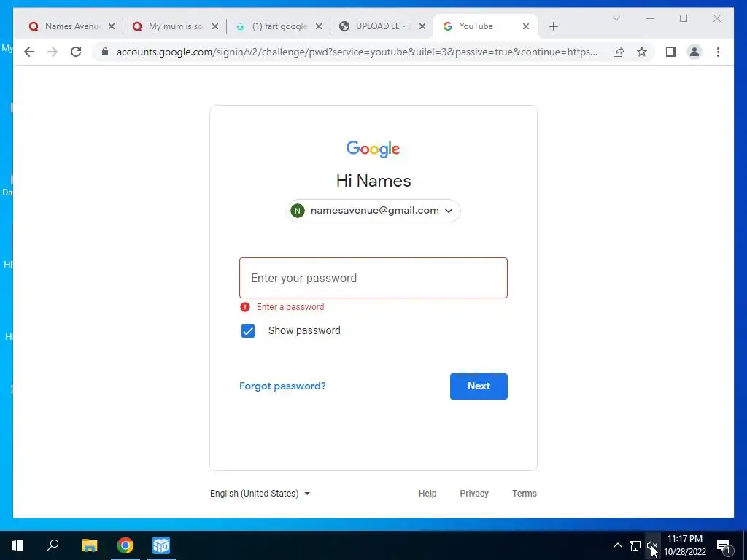Open File Explorer from the taskbar

(x=89, y=545)
